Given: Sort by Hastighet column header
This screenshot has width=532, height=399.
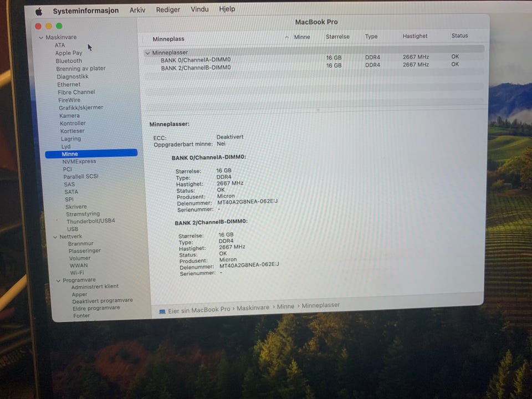Looking at the screenshot, I should (415, 36).
